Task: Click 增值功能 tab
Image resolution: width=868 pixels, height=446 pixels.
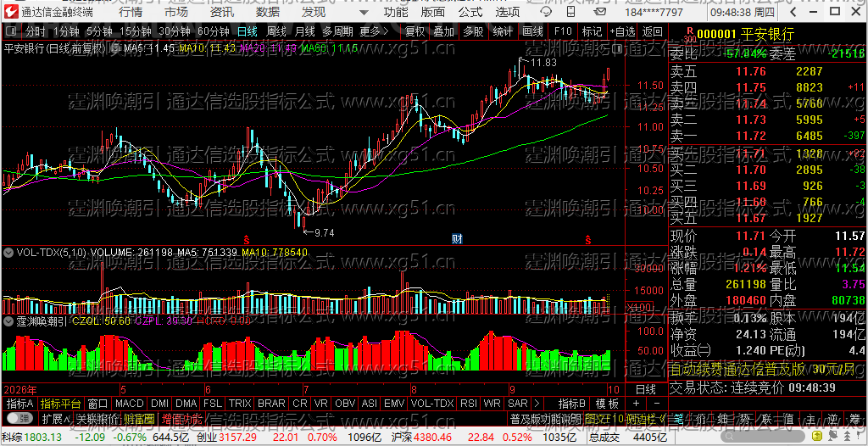Action: pyautogui.click(x=182, y=418)
